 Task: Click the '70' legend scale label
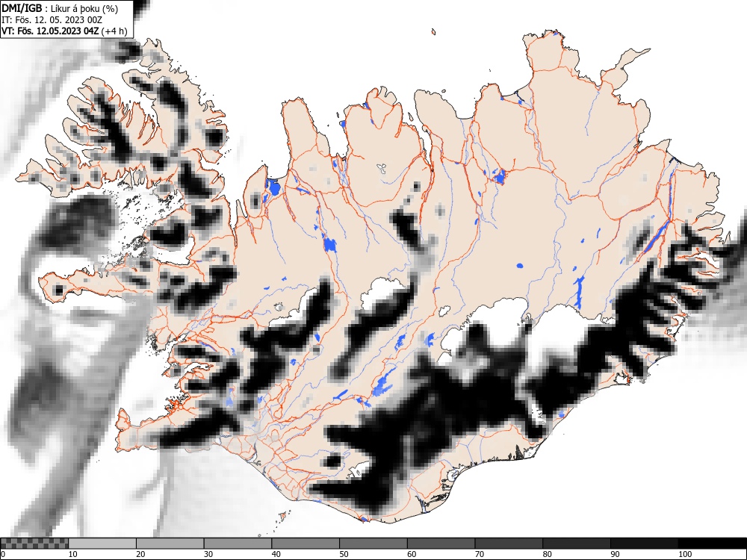tap(480, 554)
